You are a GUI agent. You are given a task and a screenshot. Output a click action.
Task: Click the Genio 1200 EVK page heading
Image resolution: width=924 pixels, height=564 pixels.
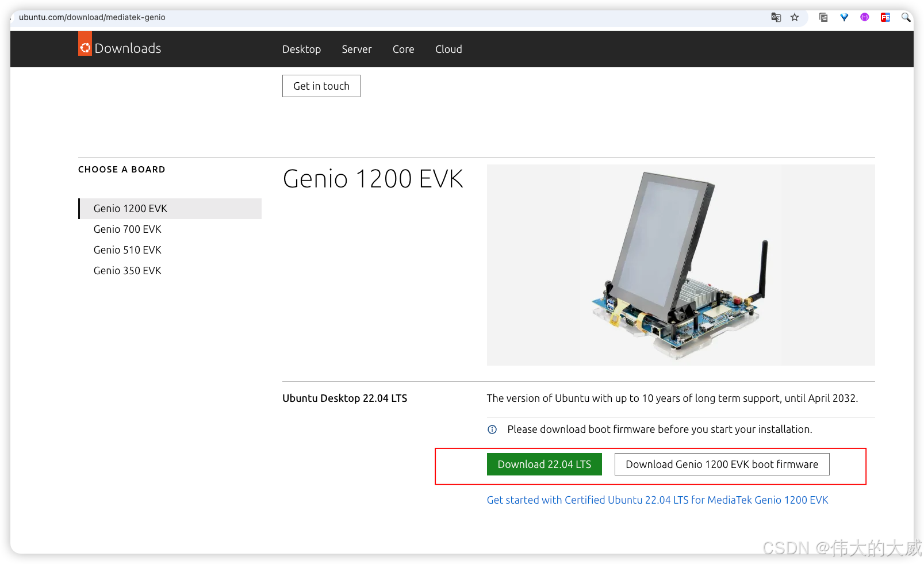pyautogui.click(x=373, y=179)
